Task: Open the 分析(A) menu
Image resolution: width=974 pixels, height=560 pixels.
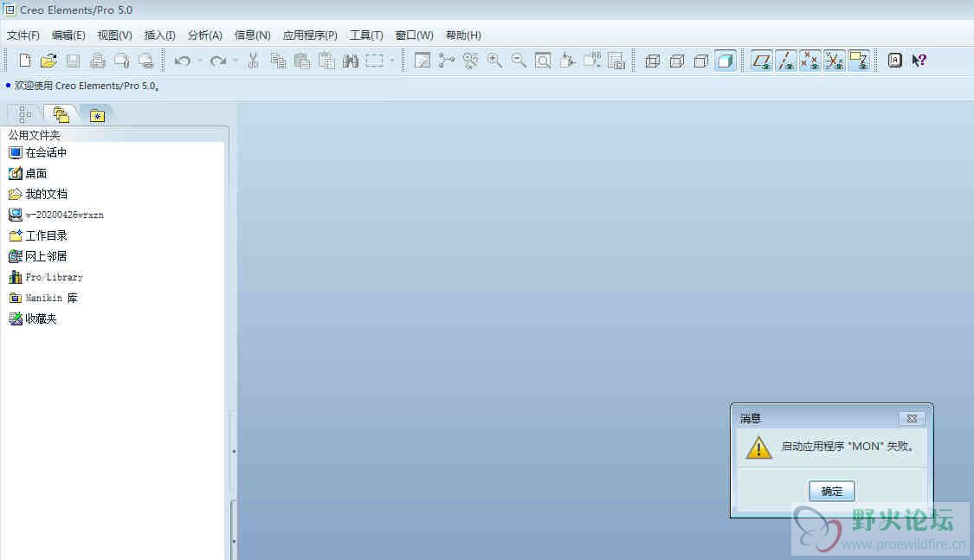Action: (x=205, y=35)
